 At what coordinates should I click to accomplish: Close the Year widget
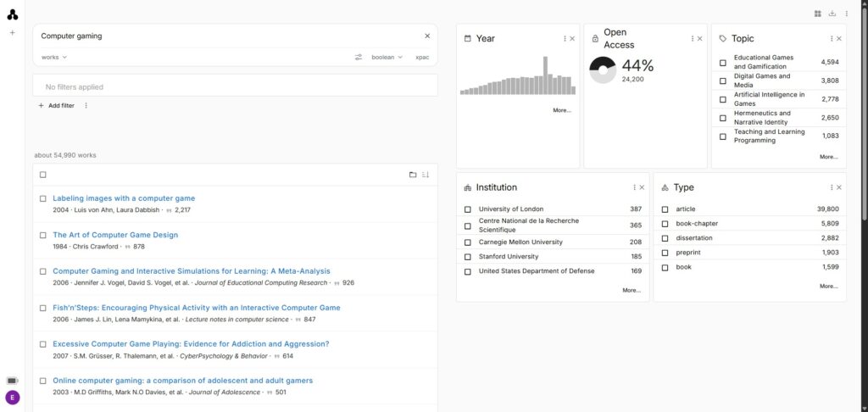[x=572, y=39]
